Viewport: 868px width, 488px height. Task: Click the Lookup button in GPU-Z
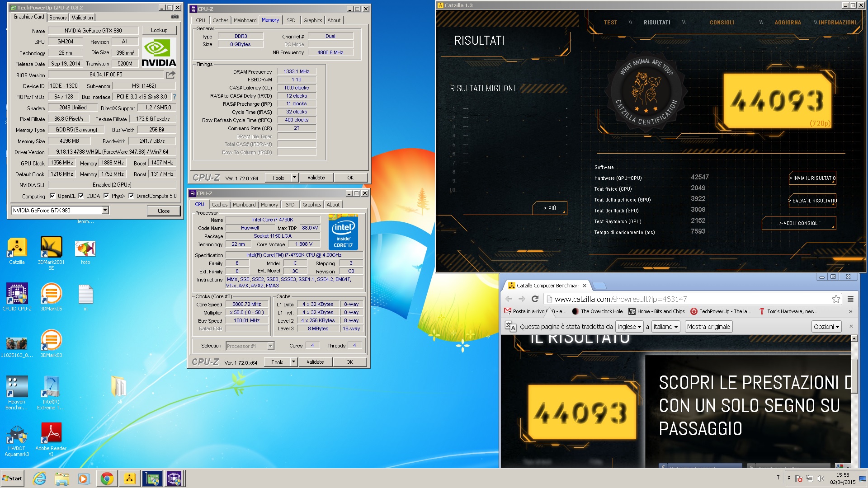coord(159,30)
